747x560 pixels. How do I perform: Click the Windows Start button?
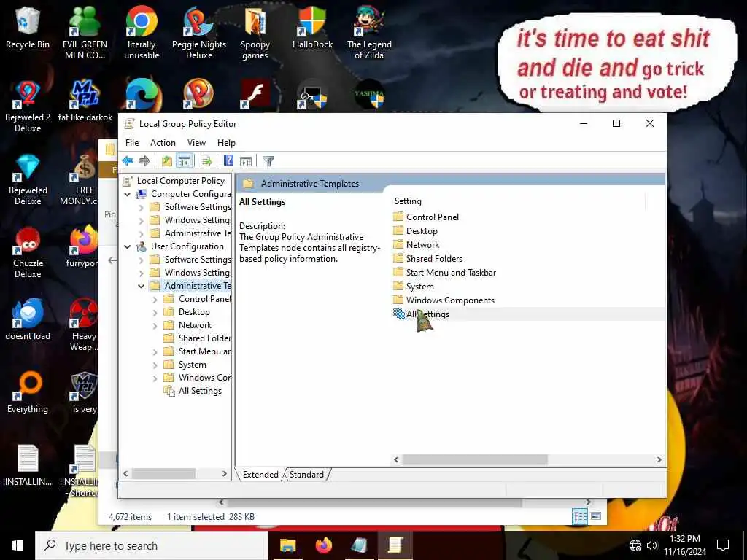tap(18, 545)
